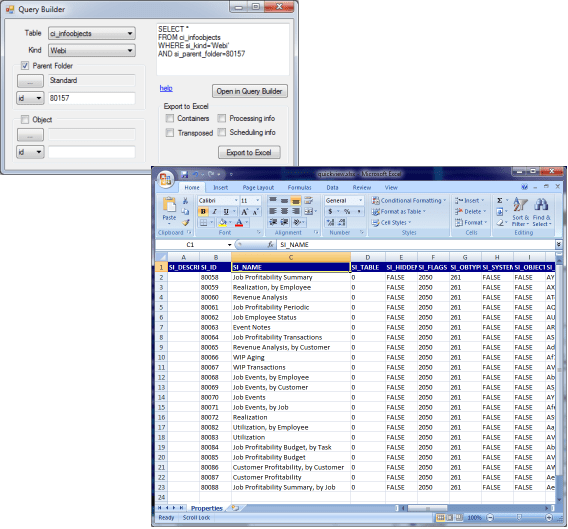Click the Underline button in the Font group

point(226,212)
